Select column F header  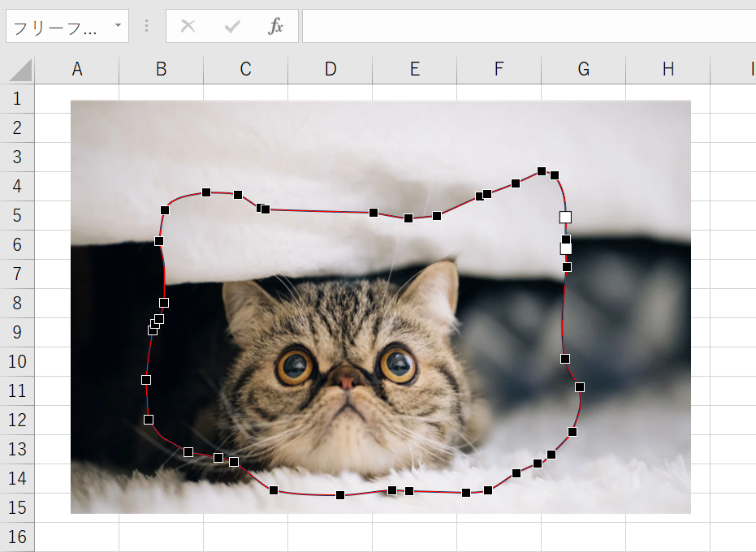pos(499,70)
